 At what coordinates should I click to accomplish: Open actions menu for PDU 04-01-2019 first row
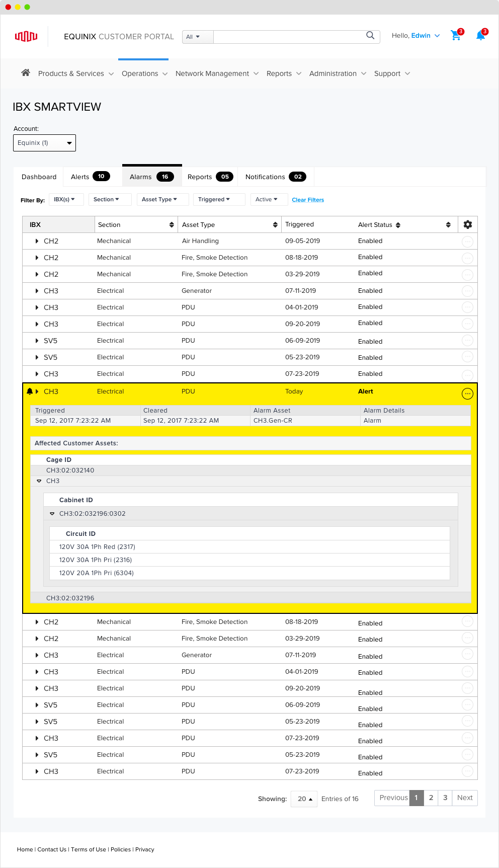click(x=467, y=307)
